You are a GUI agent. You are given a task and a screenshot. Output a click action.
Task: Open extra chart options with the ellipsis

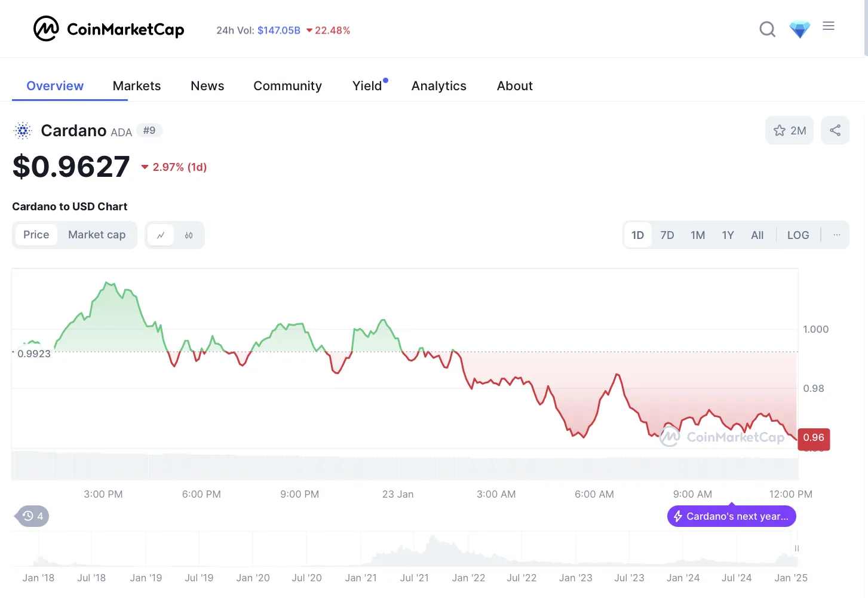coord(836,235)
